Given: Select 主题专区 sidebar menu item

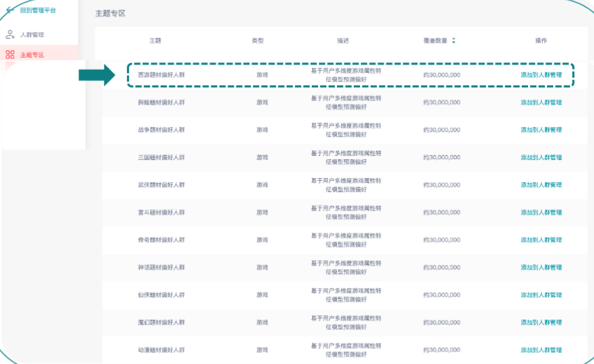Looking at the screenshot, I should point(32,54).
